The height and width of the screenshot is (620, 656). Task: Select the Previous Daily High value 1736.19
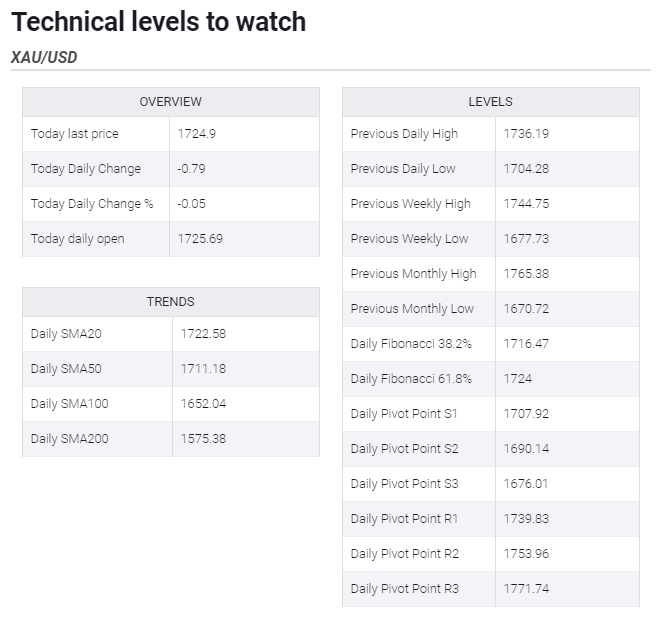coord(526,134)
